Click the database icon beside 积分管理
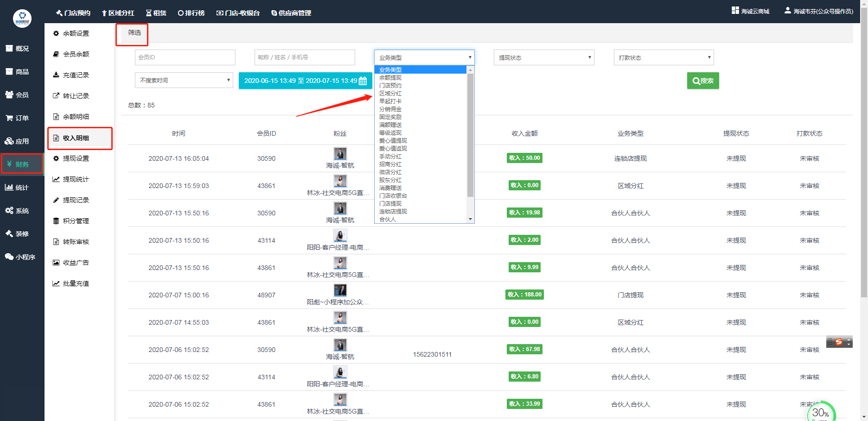The height and width of the screenshot is (421, 868). pos(56,221)
